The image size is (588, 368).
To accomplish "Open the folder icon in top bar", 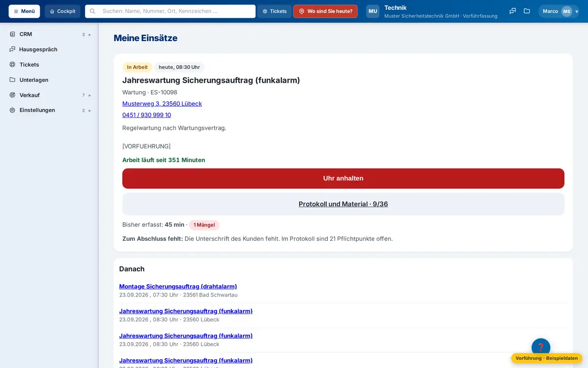I will click(527, 11).
